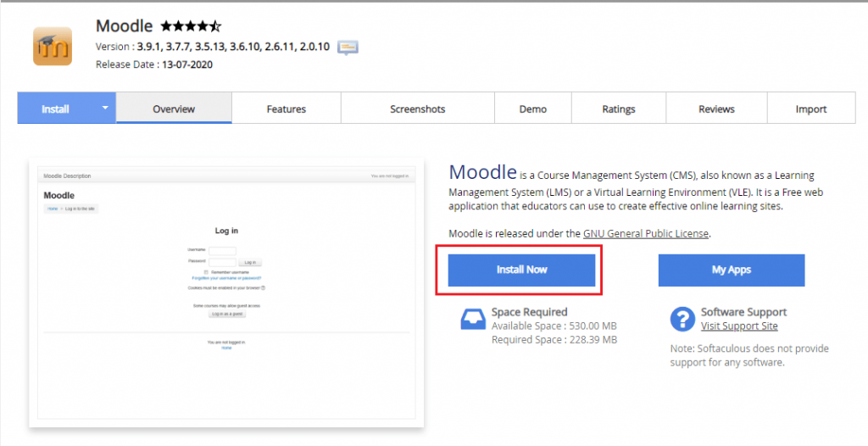Click the Install Now button
The height and width of the screenshot is (446, 868).
521,270
